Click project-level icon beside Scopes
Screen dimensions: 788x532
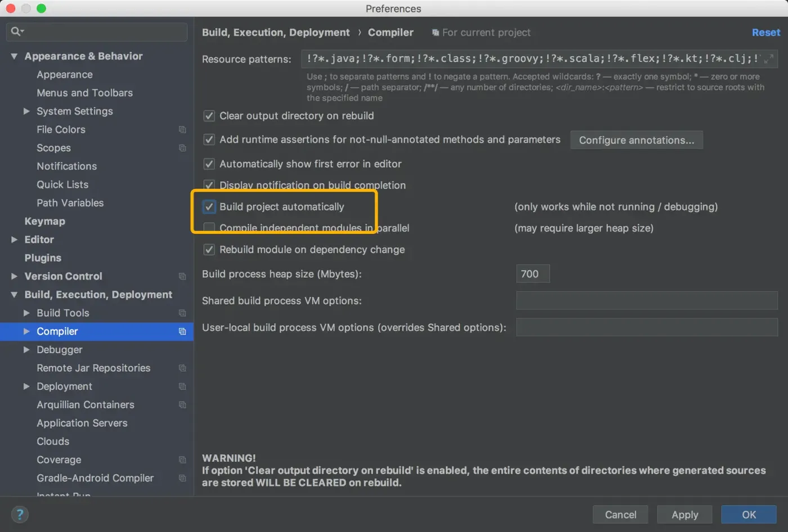click(182, 148)
